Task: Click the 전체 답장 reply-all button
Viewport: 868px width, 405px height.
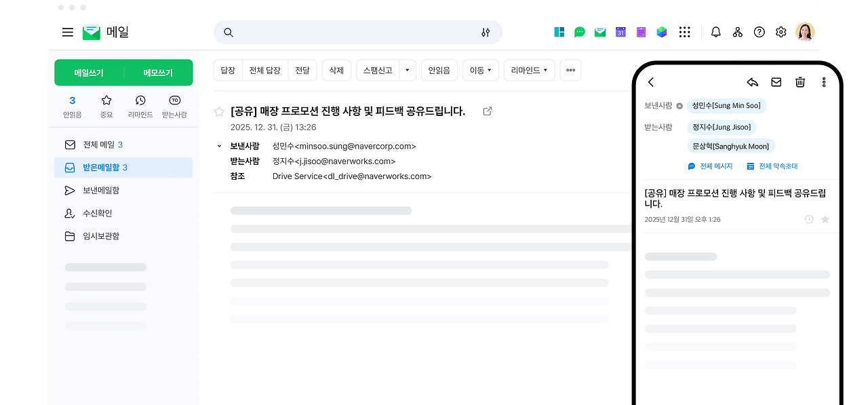Action: tap(264, 70)
